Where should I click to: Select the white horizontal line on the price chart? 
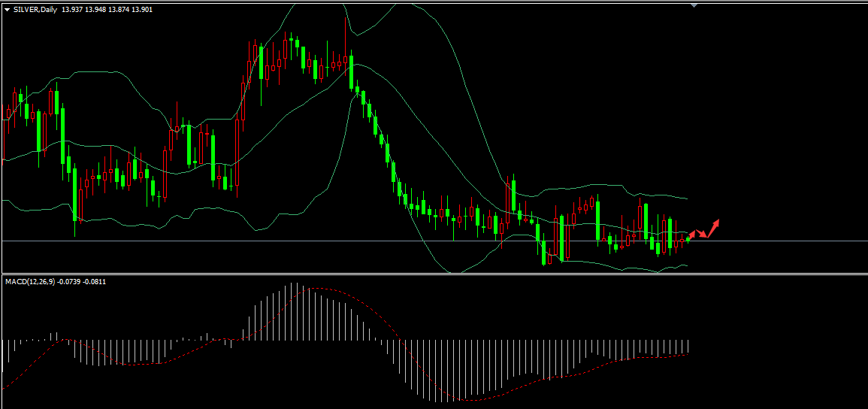434,241
